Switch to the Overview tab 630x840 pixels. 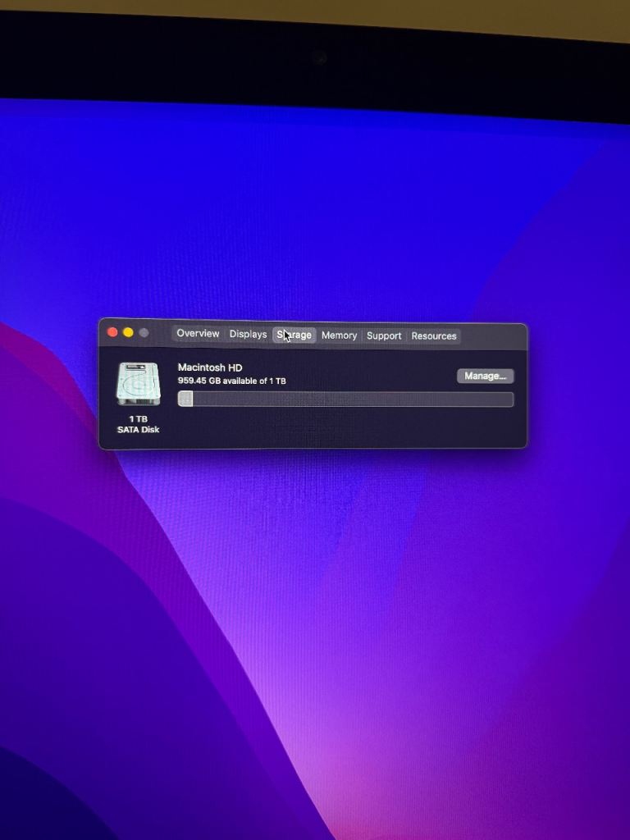[x=198, y=334]
